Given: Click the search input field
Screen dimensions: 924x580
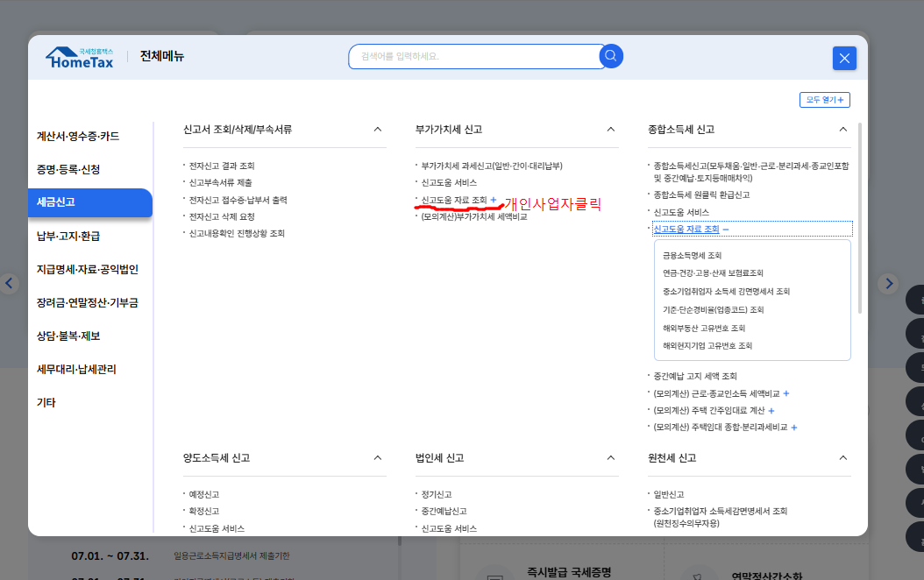Looking at the screenshot, I should pos(473,55).
